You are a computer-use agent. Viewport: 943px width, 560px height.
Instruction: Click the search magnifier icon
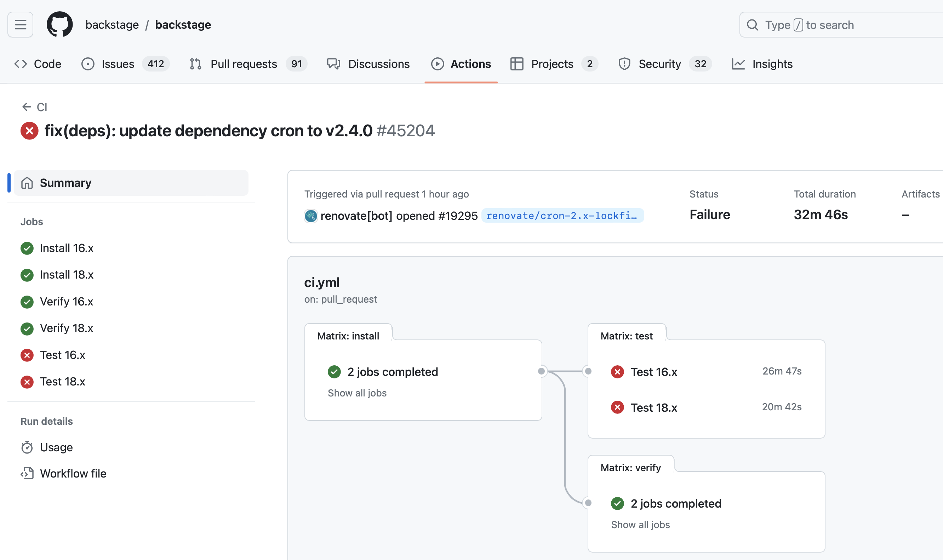[753, 25]
